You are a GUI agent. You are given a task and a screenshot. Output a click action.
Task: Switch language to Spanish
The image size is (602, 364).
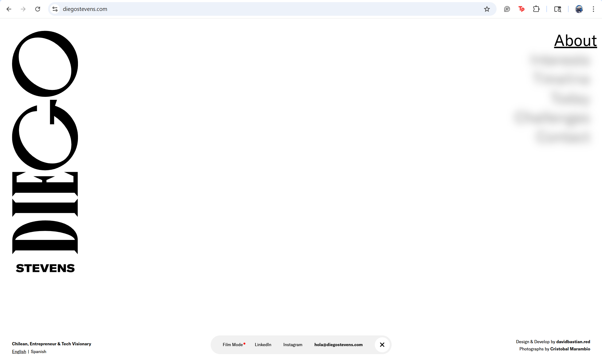38,352
